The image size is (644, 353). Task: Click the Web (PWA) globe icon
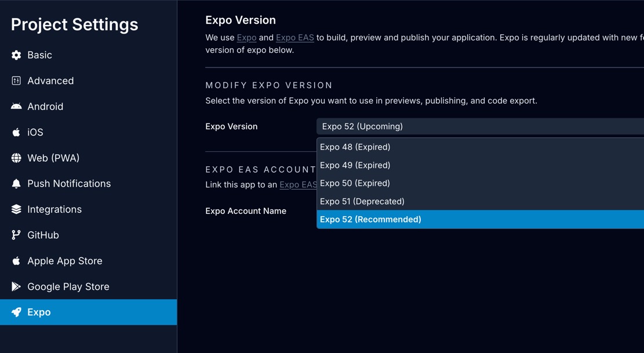point(16,158)
